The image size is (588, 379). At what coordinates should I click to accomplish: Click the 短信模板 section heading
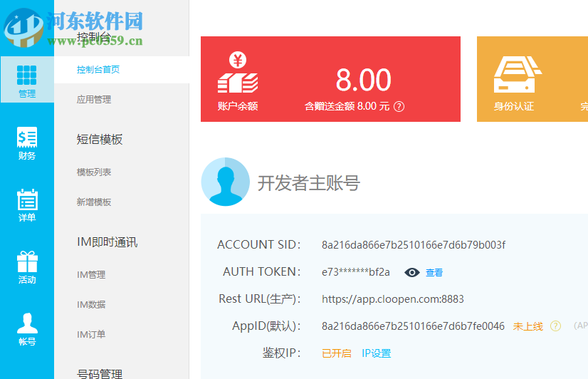100,139
